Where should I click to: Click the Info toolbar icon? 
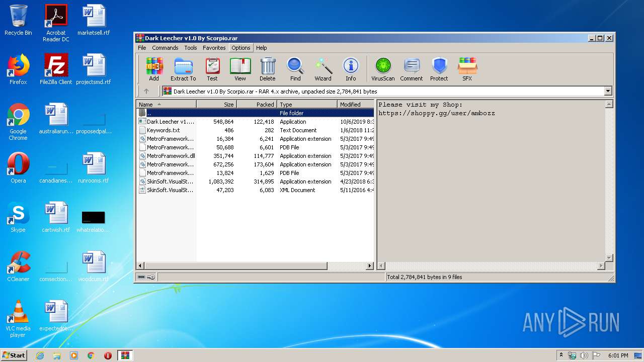[x=351, y=69]
